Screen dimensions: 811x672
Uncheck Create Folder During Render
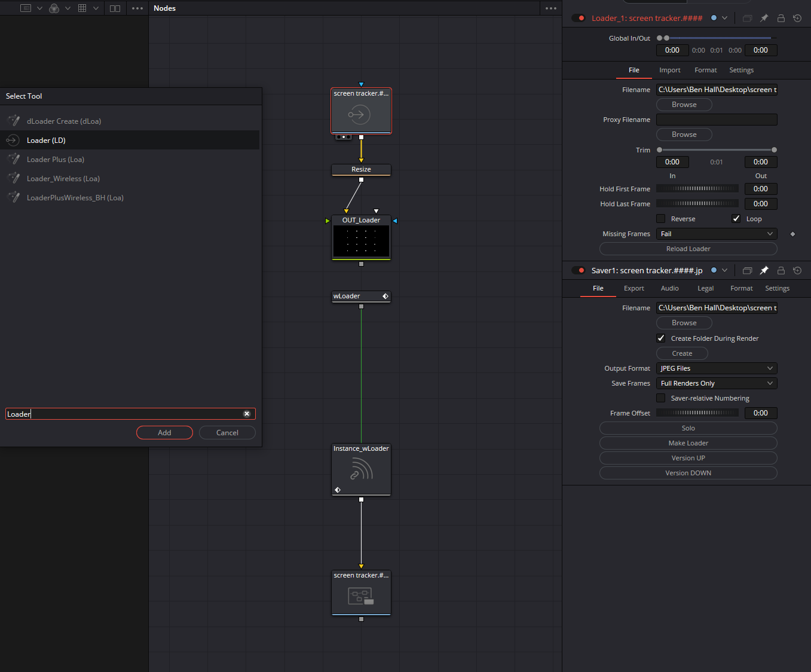click(660, 338)
